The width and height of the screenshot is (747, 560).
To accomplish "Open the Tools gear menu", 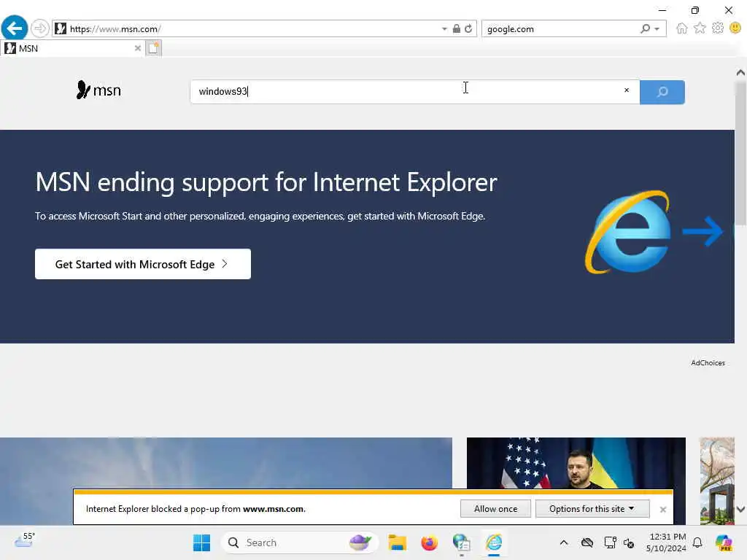I will tap(718, 28).
